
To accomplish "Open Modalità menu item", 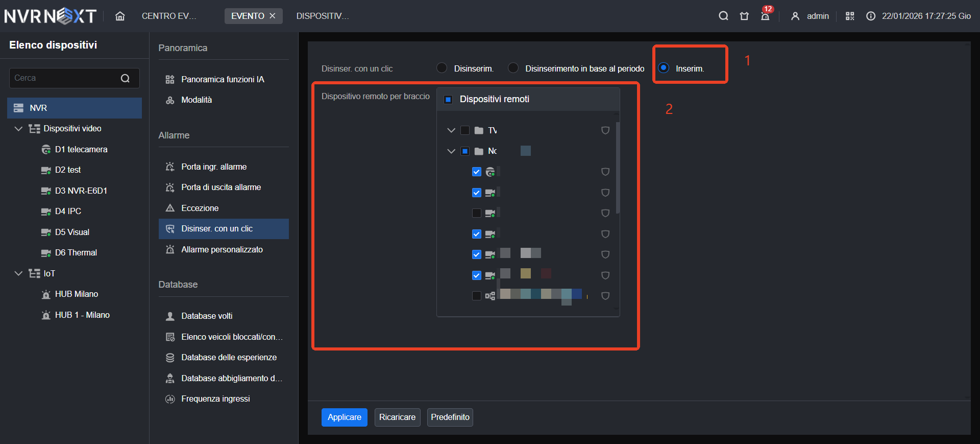I will click(x=224, y=100).
